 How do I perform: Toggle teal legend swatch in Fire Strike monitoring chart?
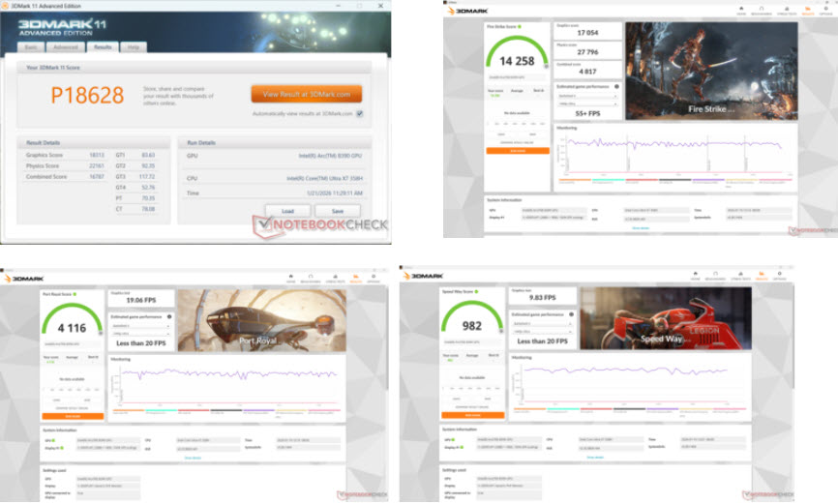[609, 180]
